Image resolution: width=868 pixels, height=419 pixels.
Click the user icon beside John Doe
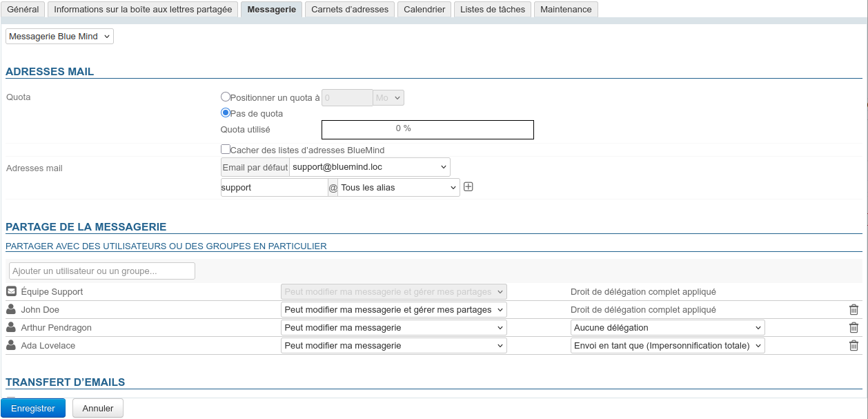pyautogui.click(x=11, y=310)
